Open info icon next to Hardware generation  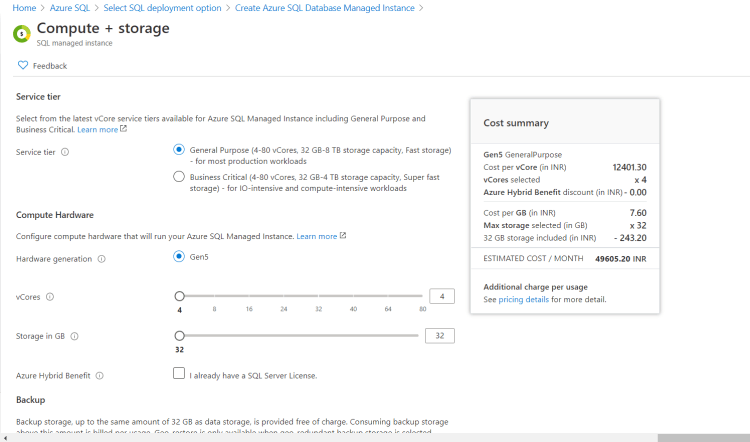pyautogui.click(x=101, y=259)
